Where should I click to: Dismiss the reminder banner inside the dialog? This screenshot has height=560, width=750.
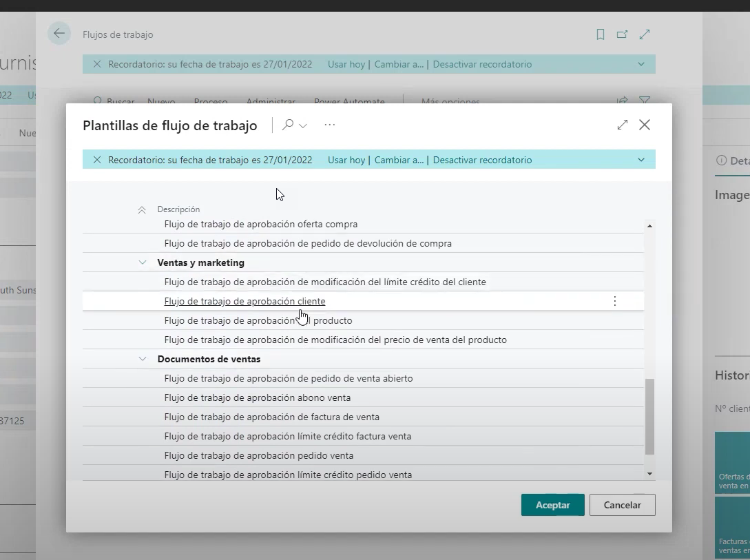[x=97, y=160]
